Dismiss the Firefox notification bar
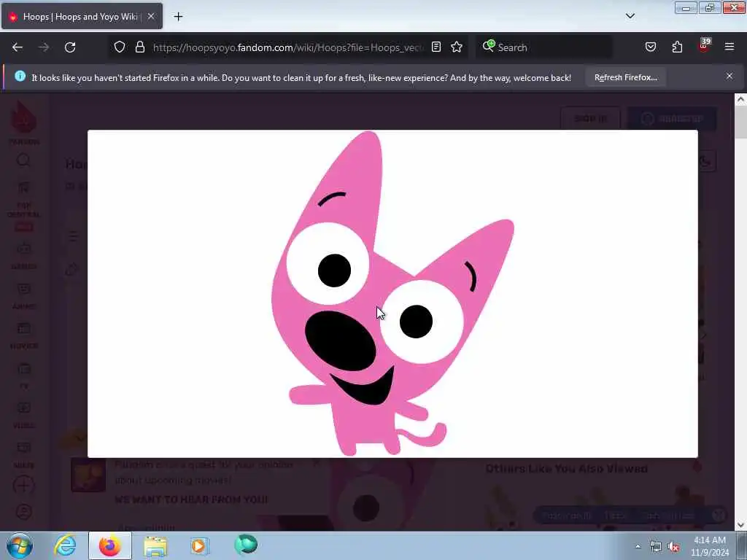This screenshot has width=747, height=560. pyautogui.click(x=729, y=76)
